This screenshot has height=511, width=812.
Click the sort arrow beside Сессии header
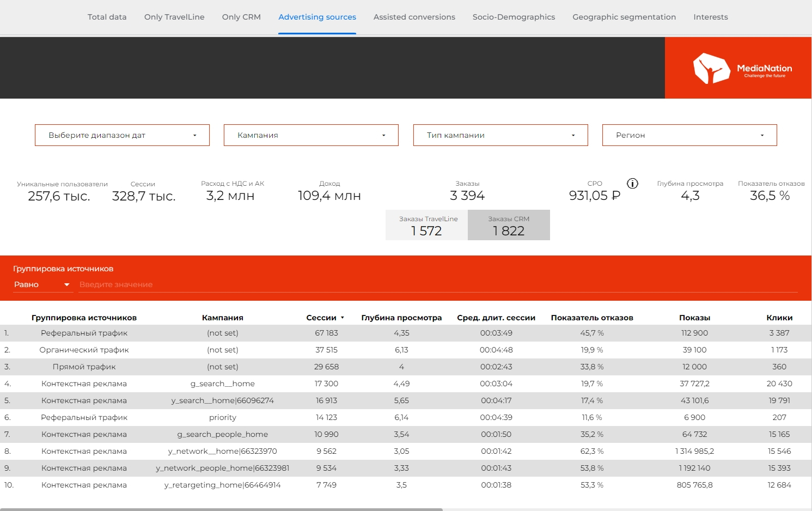[x=343, y=318]
